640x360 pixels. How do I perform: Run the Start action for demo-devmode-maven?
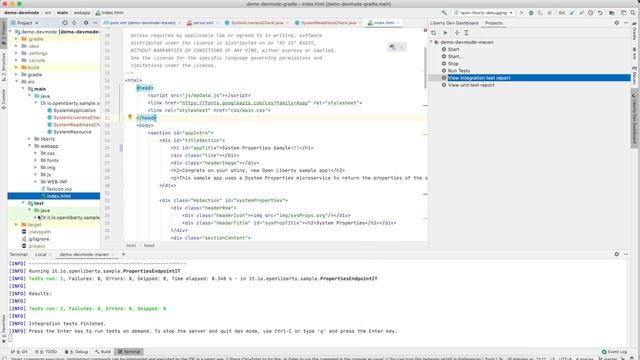click(x=453, y=49)
